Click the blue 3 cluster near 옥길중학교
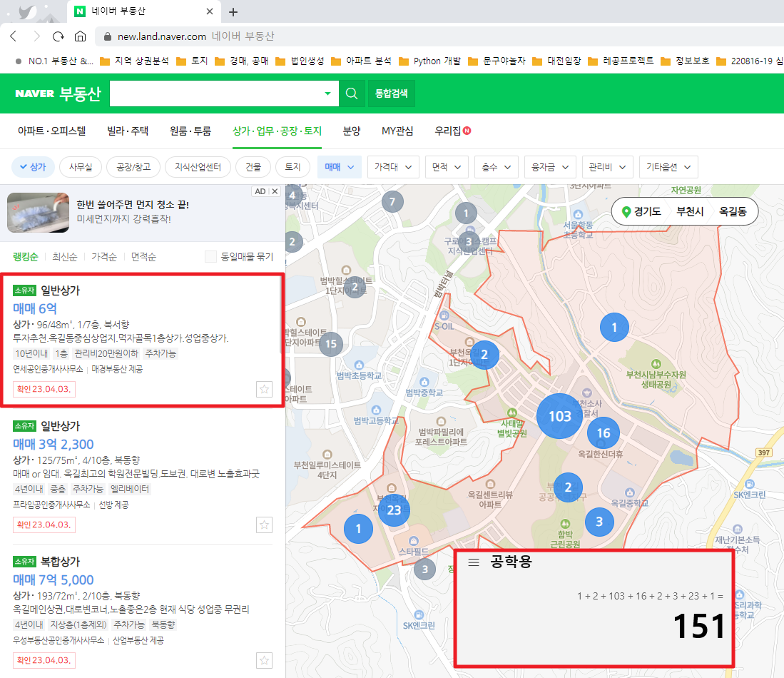The height and width of the screenshot is (678, 784). (599, 522)
